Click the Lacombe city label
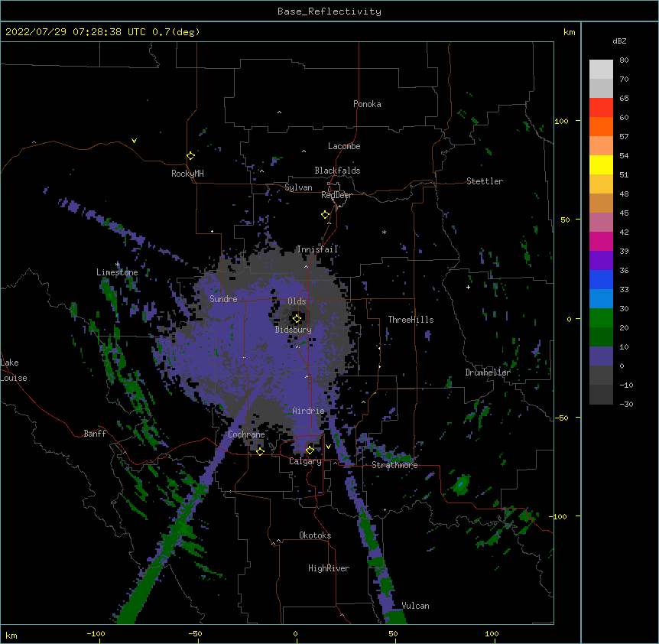659x644 pixels. coord(344,146)
